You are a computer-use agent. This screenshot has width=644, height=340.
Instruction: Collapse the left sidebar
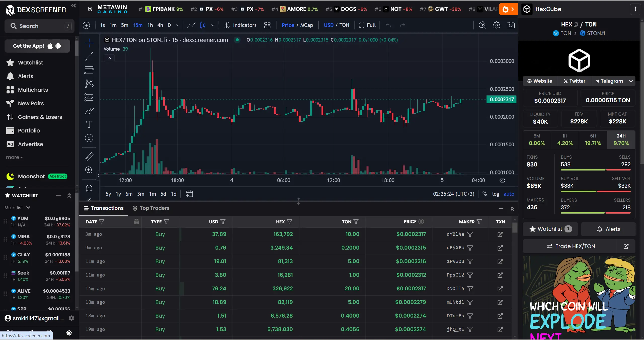[73, 6]
